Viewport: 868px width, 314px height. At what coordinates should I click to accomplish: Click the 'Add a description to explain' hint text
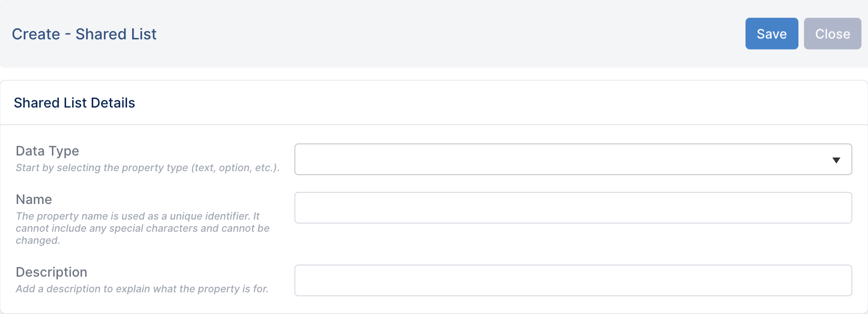(142, 289)
